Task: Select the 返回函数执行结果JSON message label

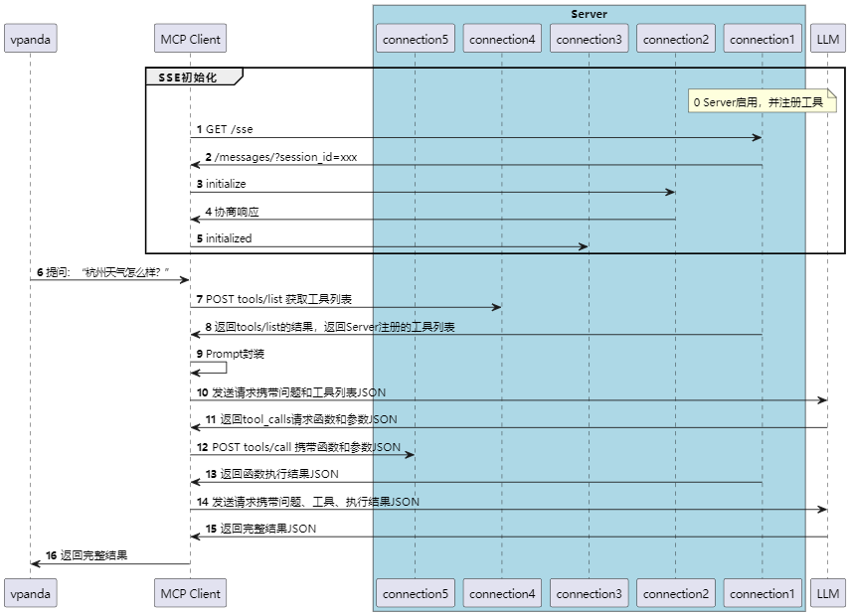Action: click(278, 474)
